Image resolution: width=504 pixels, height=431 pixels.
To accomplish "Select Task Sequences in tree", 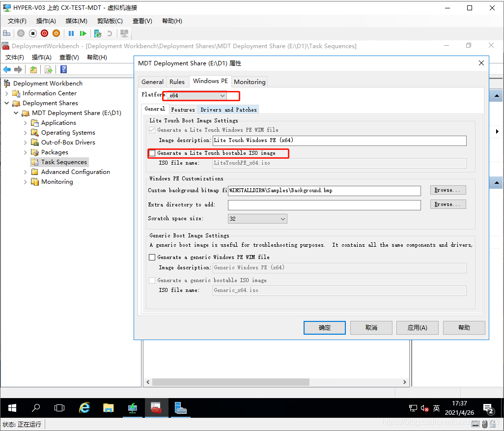I will 64,162.
